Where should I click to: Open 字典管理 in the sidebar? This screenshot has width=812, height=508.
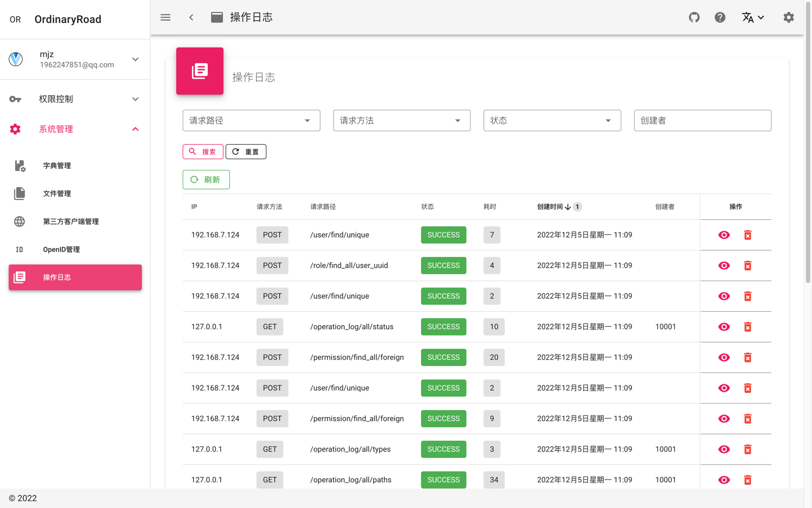point(57,166)
